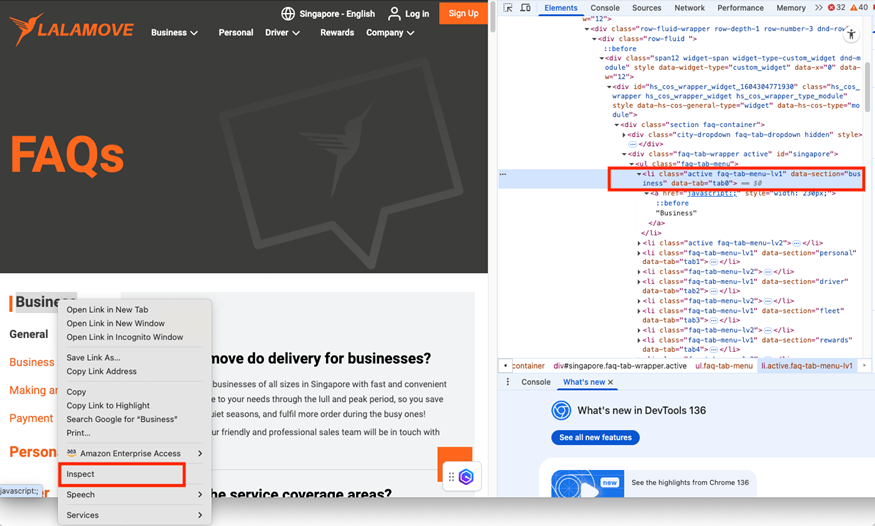Click the ellipsis beside the selected li node
Image resolution: width=875 pixels, height=526 pixels.
[x=503, y=174]
